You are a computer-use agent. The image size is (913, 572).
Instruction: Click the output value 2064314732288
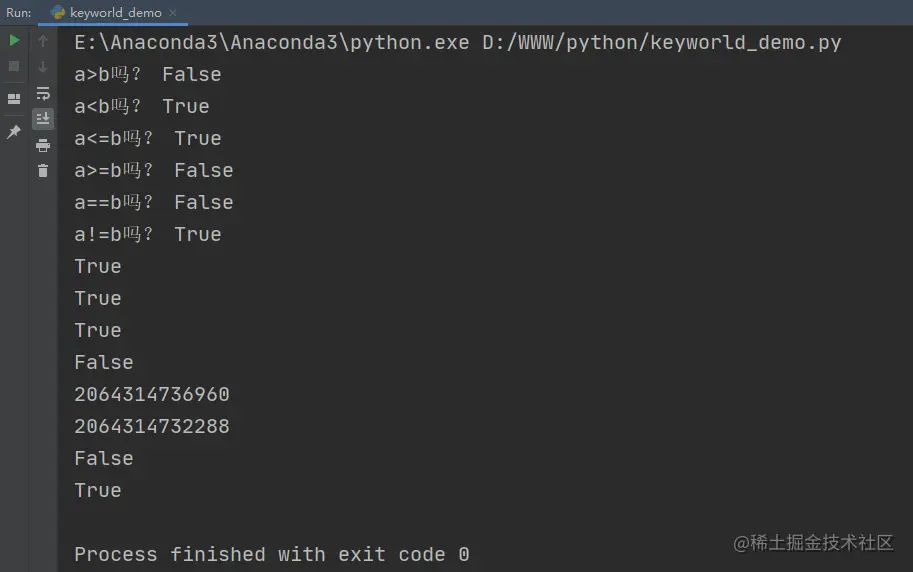click(152, 426)
